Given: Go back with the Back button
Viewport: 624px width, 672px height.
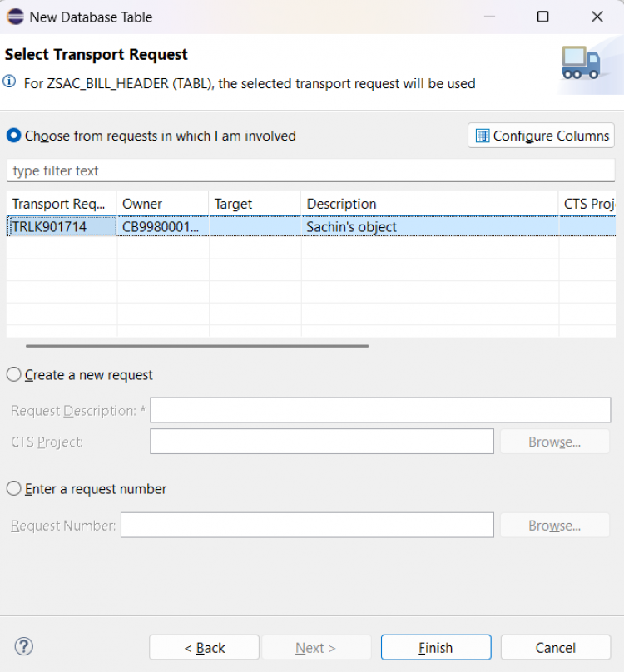Looking at the screenshot, I should 205,648.
